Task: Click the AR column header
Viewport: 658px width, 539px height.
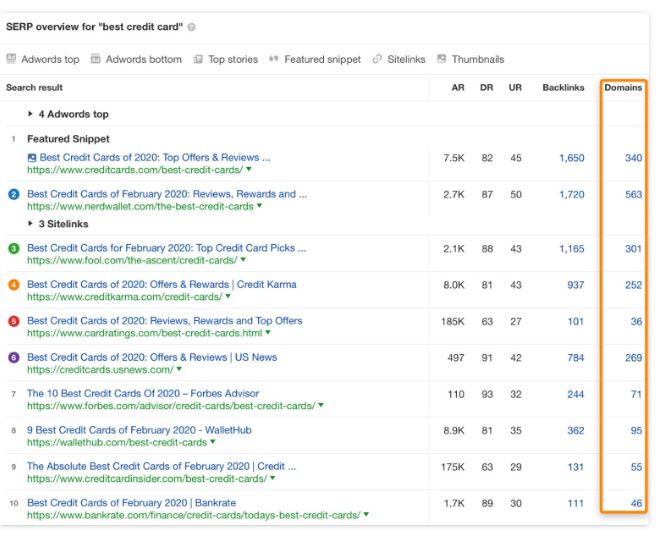Action: 458,88
